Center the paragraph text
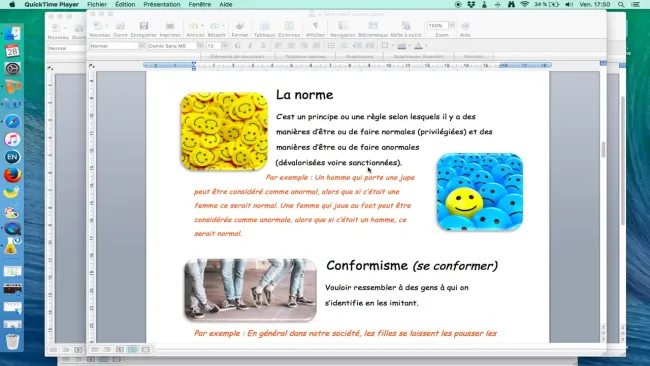 (x=291, y=46)
